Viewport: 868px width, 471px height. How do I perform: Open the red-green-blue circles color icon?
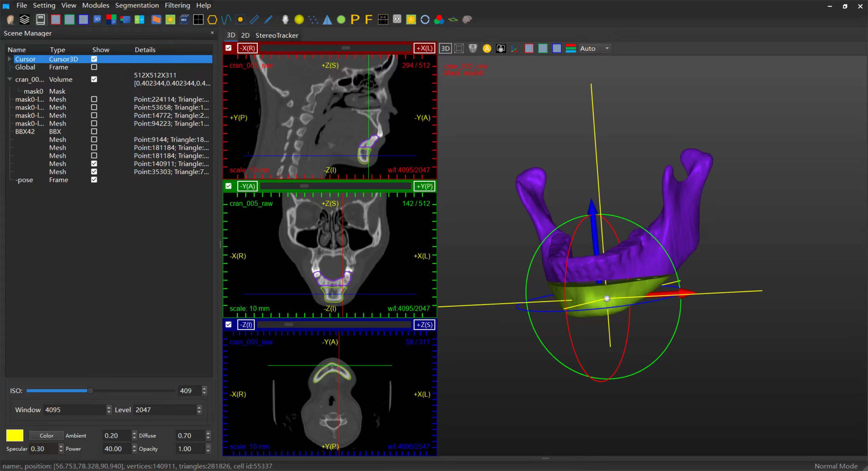point(439,20)
